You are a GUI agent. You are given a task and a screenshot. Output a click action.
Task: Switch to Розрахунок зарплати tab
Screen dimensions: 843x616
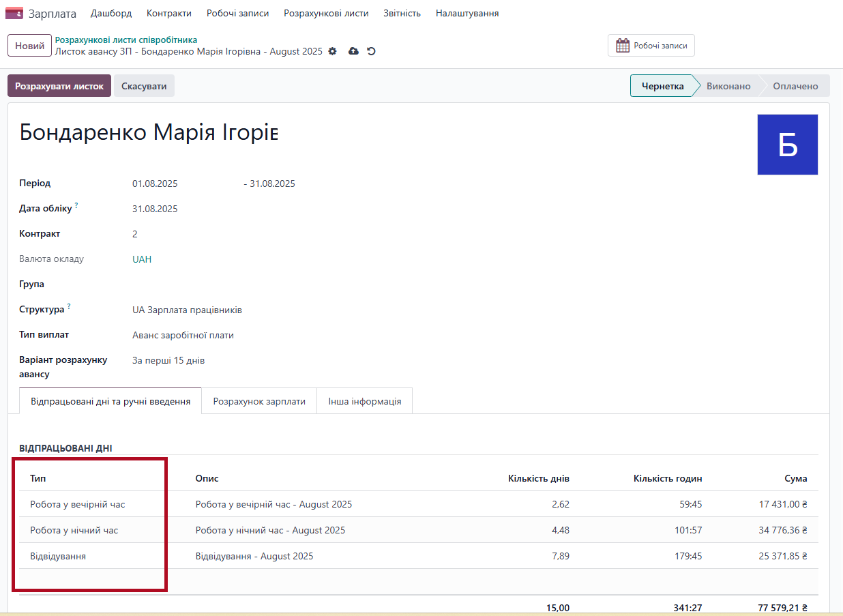[x=259, y=401]
